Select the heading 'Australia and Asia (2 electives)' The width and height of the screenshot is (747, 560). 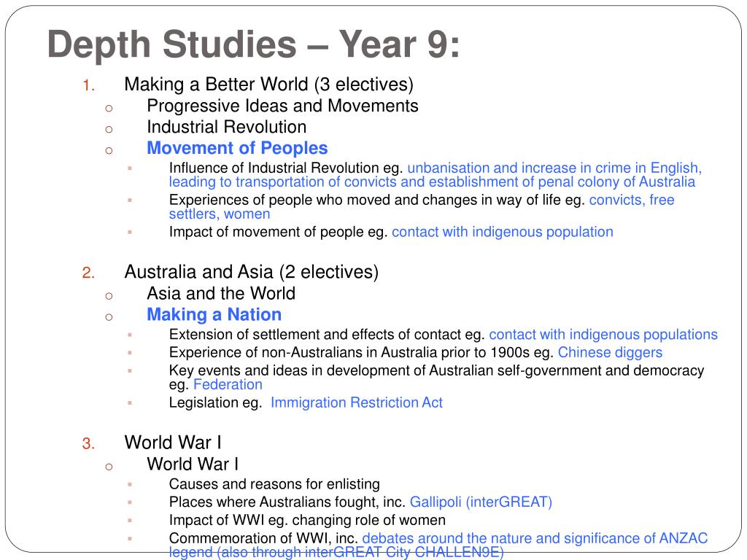252,272
